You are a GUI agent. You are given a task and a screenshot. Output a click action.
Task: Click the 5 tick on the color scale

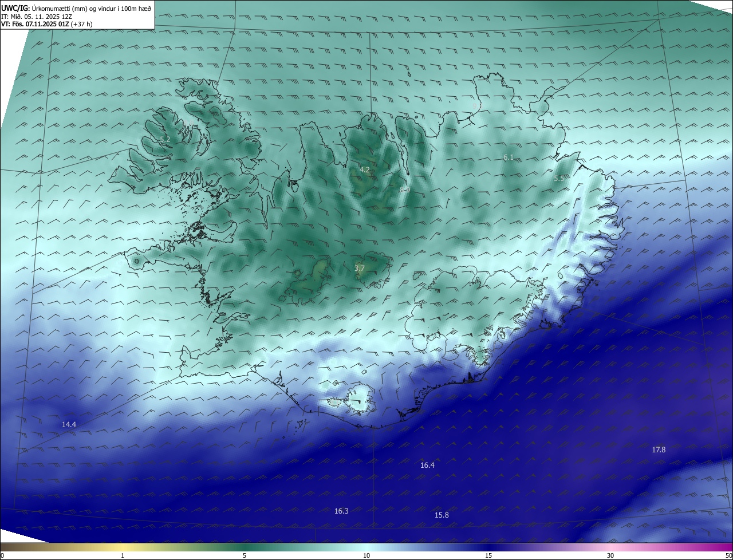pyautogui.click(x=245, y=555)
